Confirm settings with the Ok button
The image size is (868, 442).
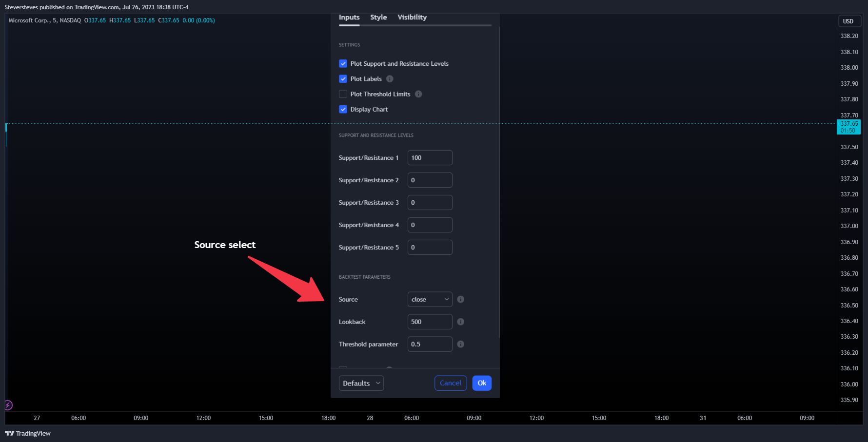pos(482,383)
